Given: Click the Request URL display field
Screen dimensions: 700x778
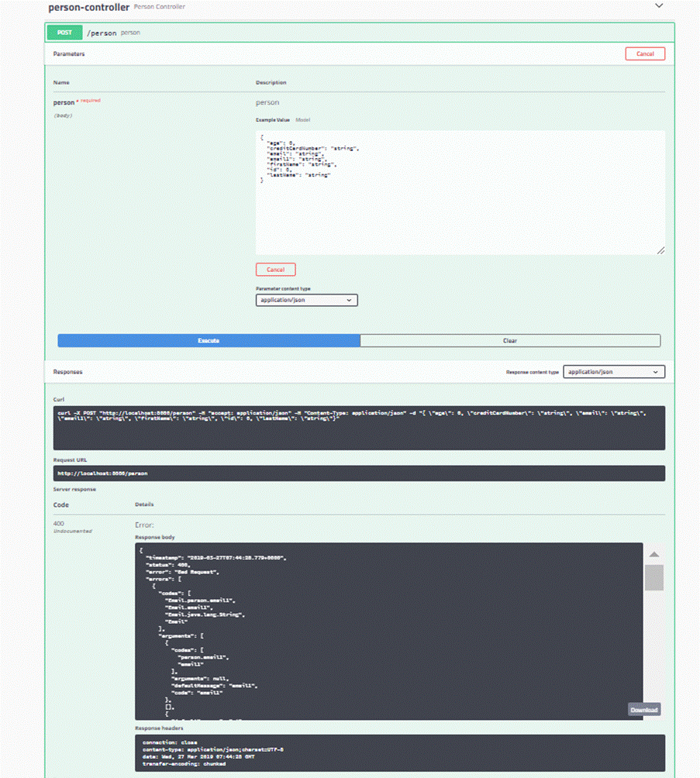Looking at the screenshot, I should [358, 473].
